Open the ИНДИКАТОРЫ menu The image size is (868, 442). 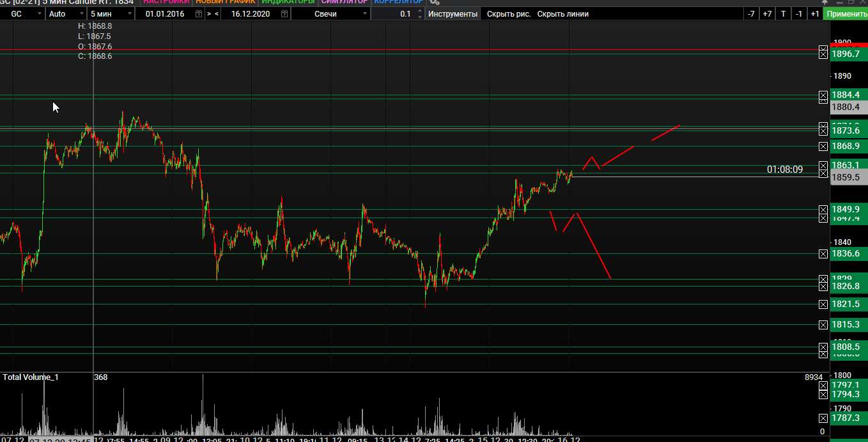click(x=288, y=2)
